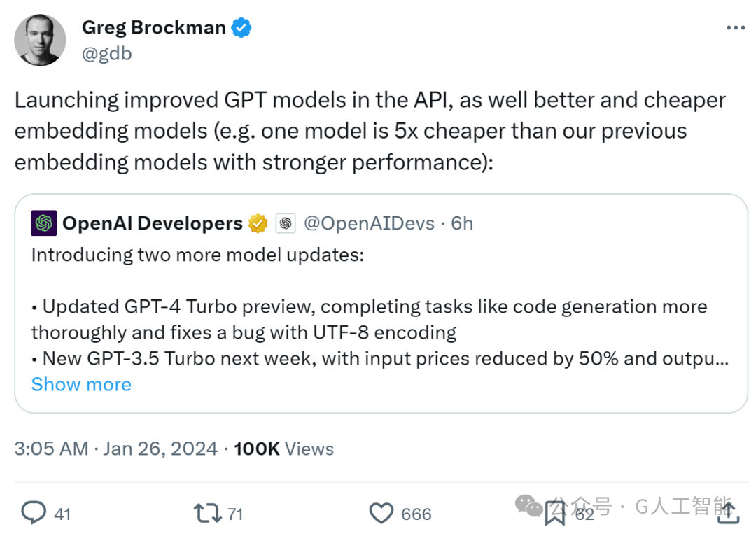Screen dimensions: 756x536
Task: Open the OpenAI Developers logo avatar
Action: (x=44, y=223)
